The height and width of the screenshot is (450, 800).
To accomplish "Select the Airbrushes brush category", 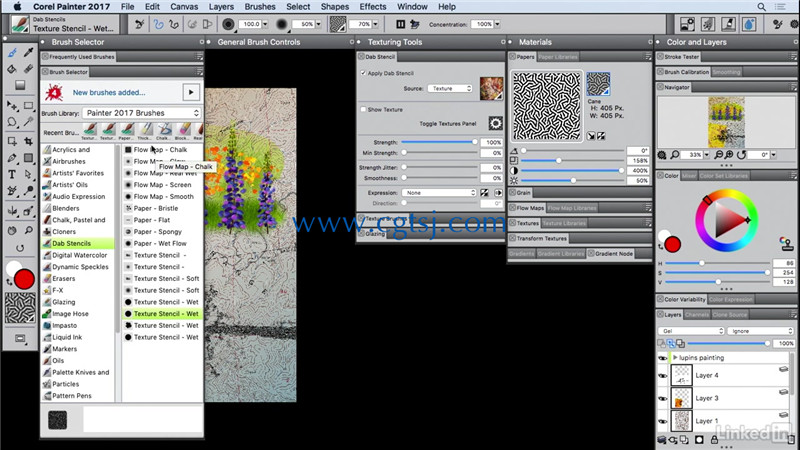I will pyautogui.click(x=69, y=161).
